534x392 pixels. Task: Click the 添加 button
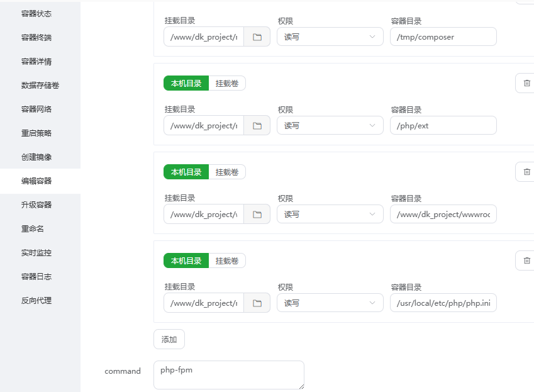click(169, 339)
